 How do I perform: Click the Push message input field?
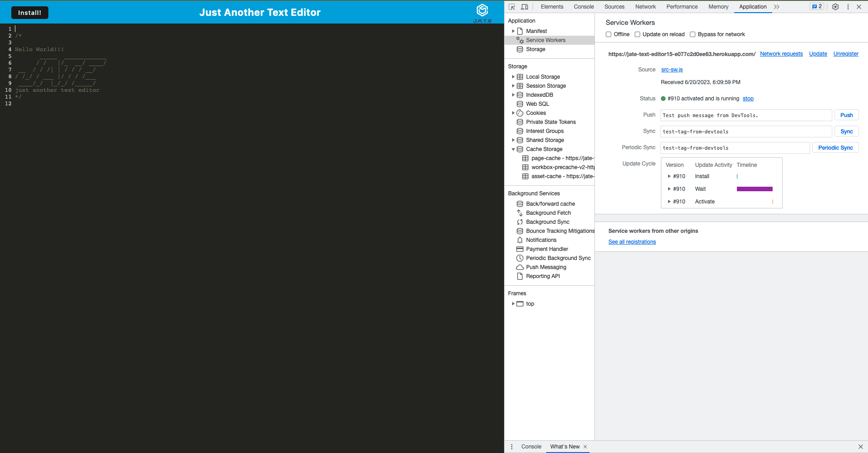(746, 115)
